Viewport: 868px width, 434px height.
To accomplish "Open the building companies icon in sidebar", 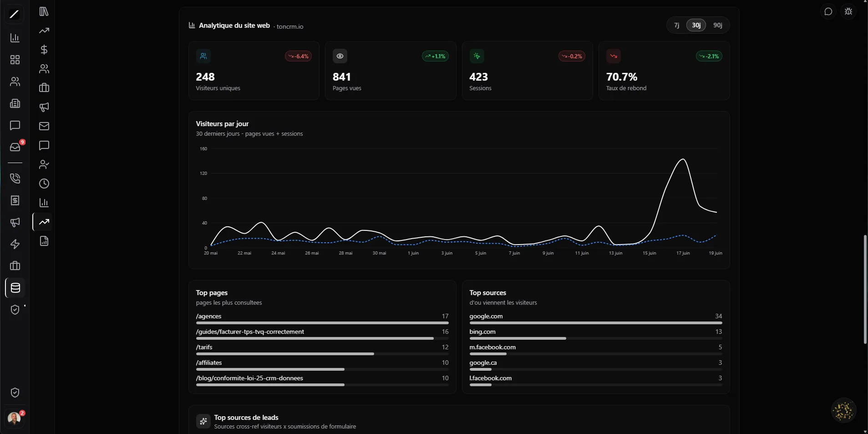I will 15,103.
